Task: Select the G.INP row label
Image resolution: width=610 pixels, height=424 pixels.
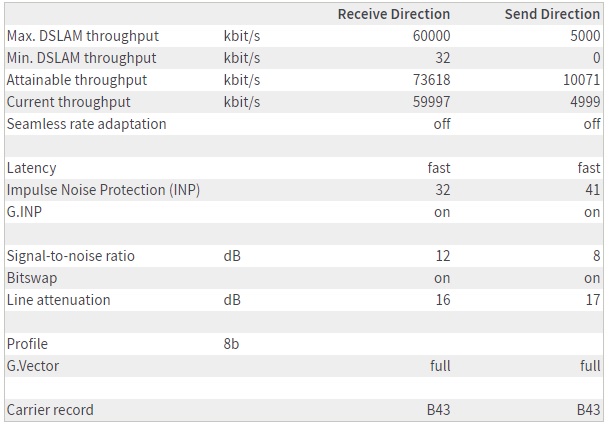Action: coord(24,212)
